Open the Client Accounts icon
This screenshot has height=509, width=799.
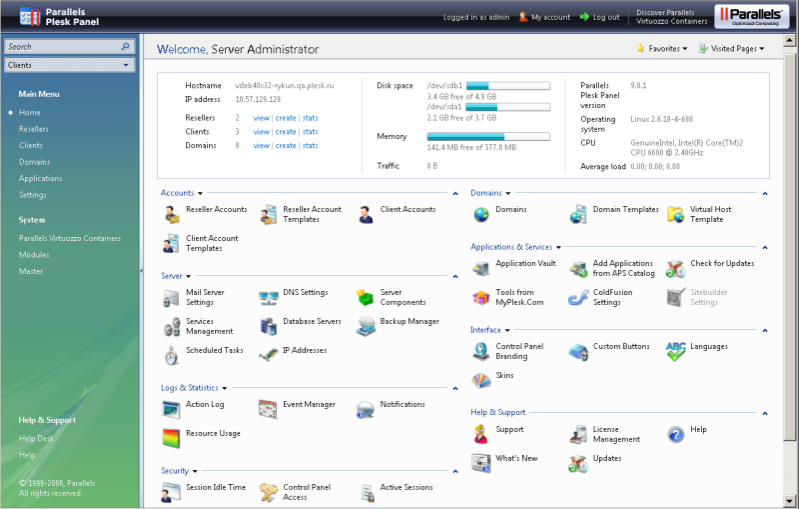click(366, 215)
